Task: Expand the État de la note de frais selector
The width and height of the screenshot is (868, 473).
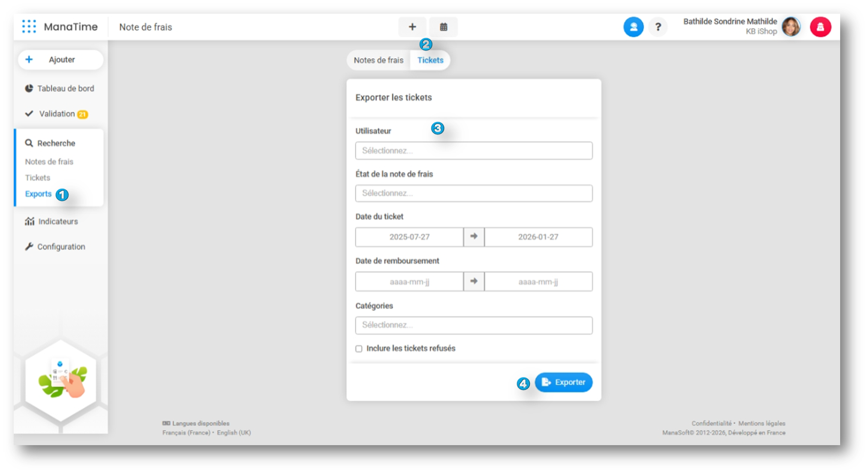Action: [474, 193]
